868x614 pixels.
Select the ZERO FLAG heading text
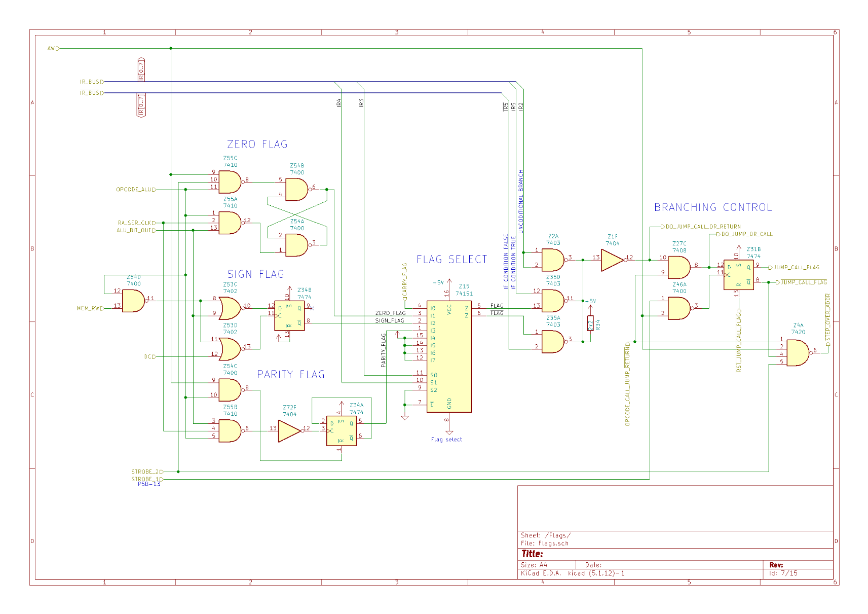[257, 145]
